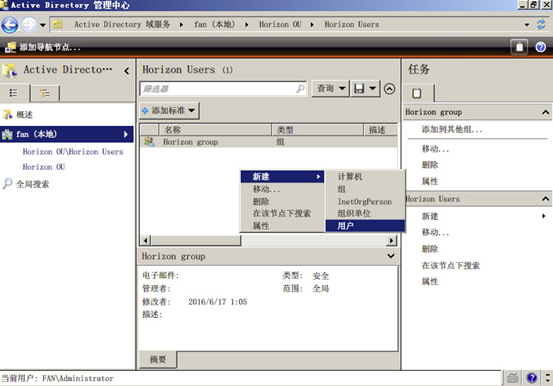Click the magnifier icon in filter box
The image size is (553, 386).
pyautogui.click(x=300, y=88)
